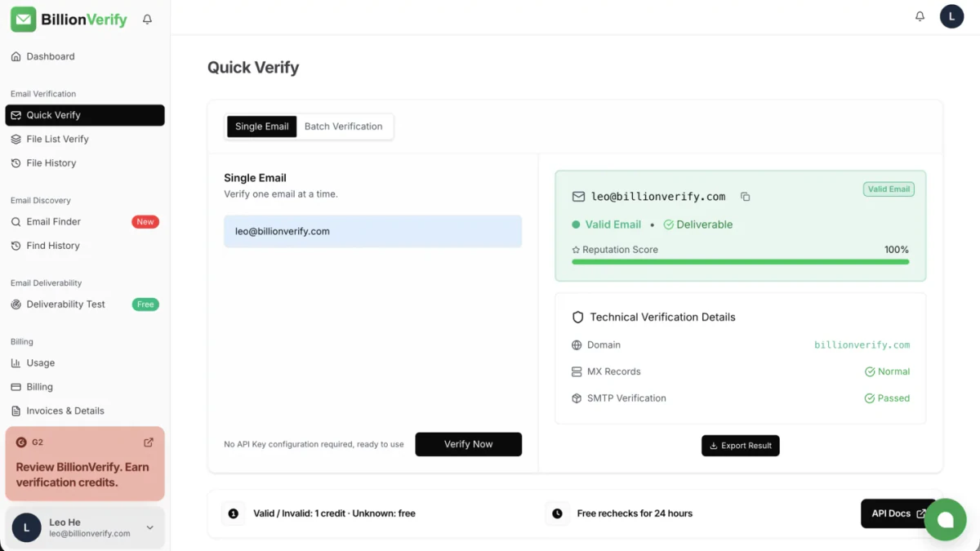
Task: Copy the verified email address with copy icon
Action: point(745,197)
